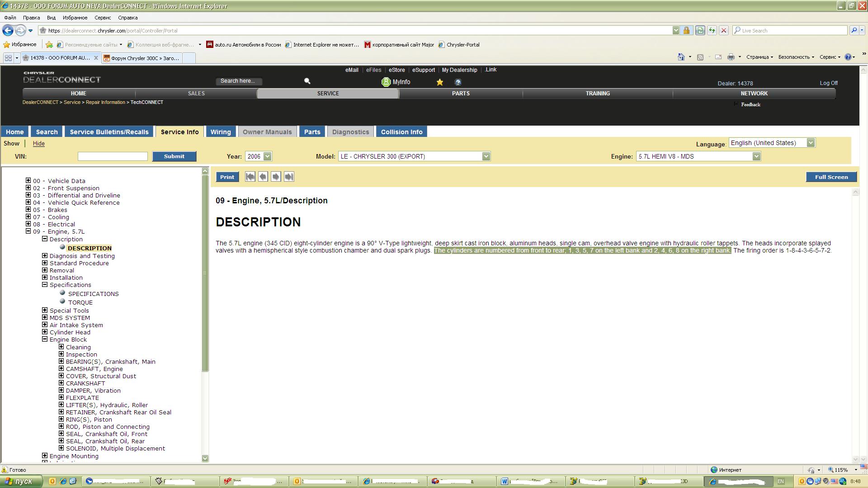Click the Repair Information breadcrumb link
Screen dimensions: 868x488
coord(105,102)
